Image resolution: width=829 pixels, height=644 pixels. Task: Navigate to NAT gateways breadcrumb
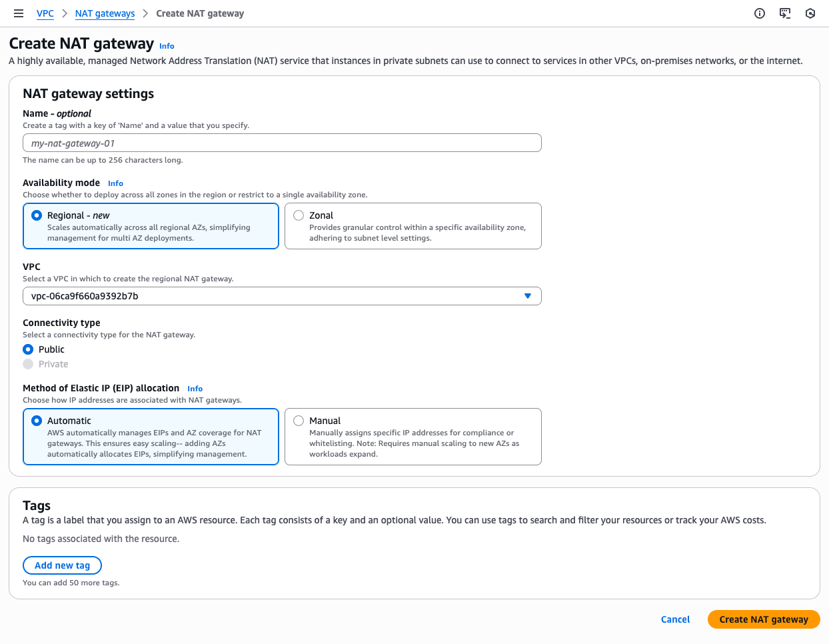click(x=105, y=13)
